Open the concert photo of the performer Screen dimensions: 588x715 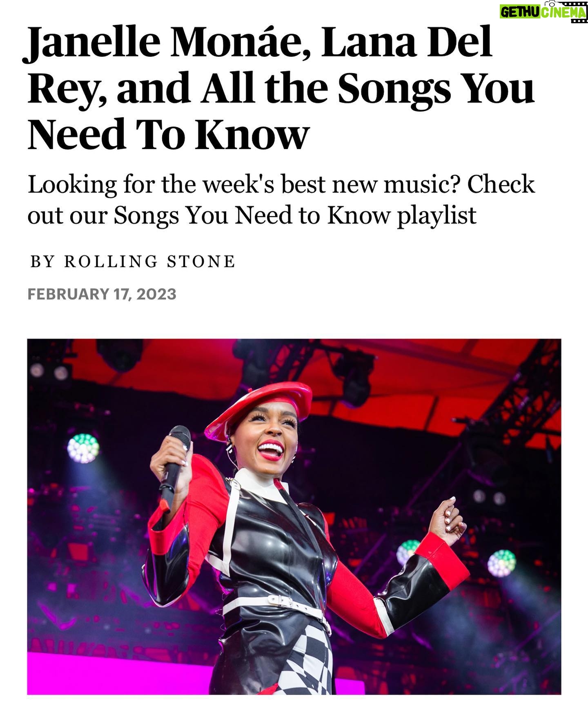294,516
